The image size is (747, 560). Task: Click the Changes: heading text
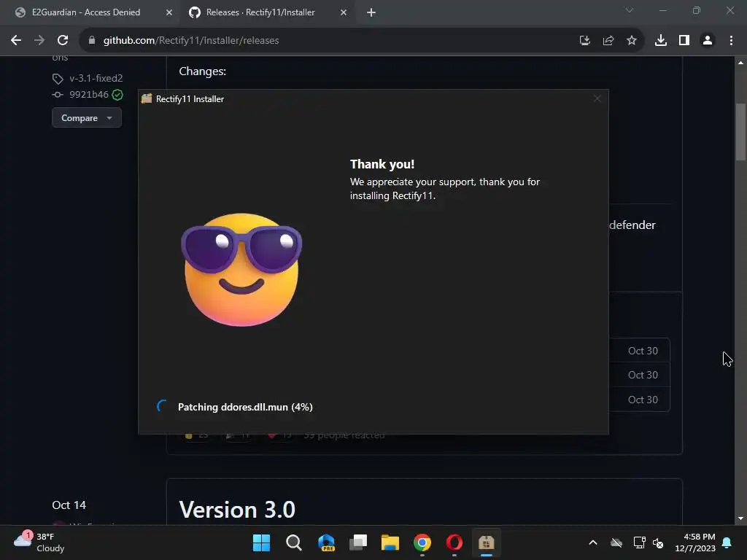click(x=203, y=71)
